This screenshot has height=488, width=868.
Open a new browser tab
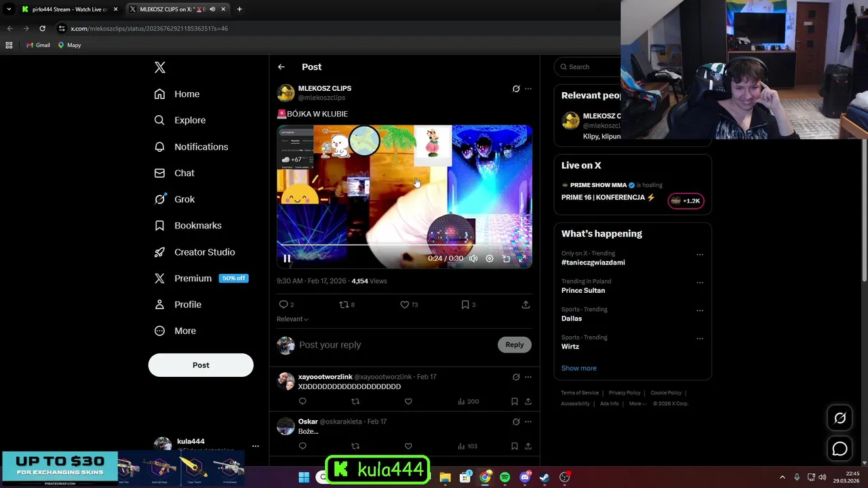point(239,9)
